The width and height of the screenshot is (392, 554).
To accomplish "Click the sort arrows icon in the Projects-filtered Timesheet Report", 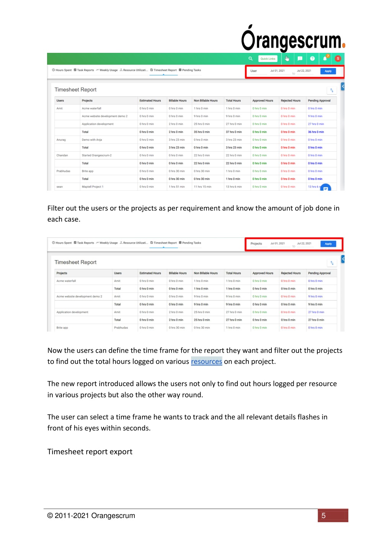I will point(332,263).
